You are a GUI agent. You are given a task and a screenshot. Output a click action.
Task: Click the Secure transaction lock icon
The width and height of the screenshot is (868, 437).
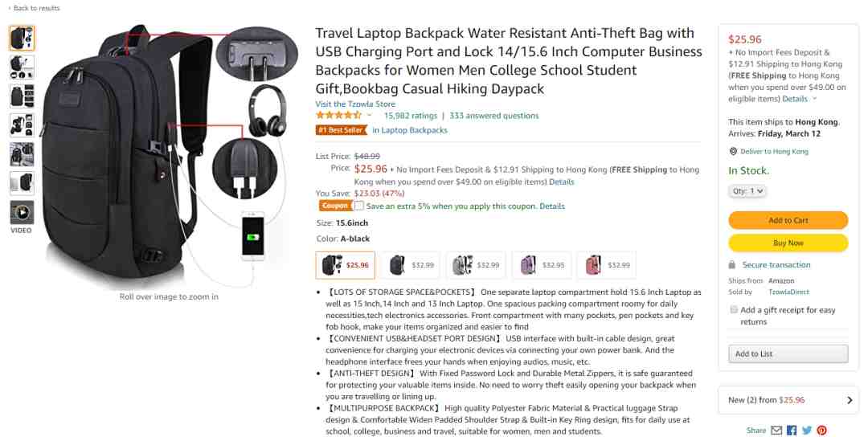[732, 265]
